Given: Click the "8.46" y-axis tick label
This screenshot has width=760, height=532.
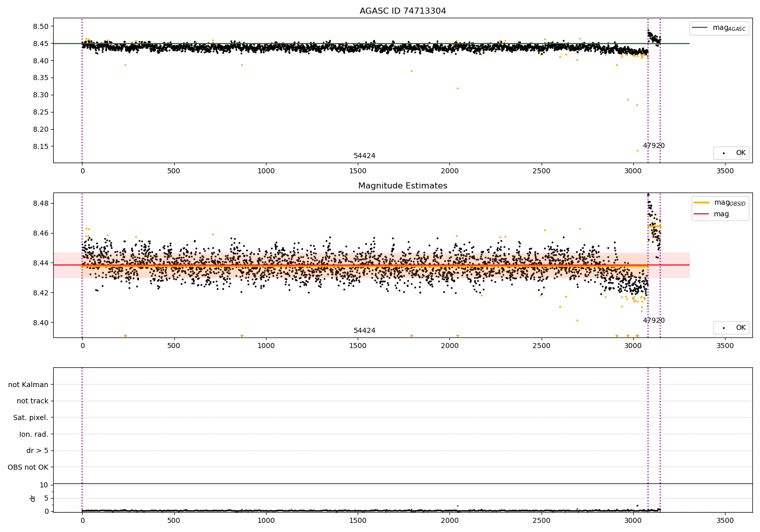Looking at the screenshot, I should [41, 233].
